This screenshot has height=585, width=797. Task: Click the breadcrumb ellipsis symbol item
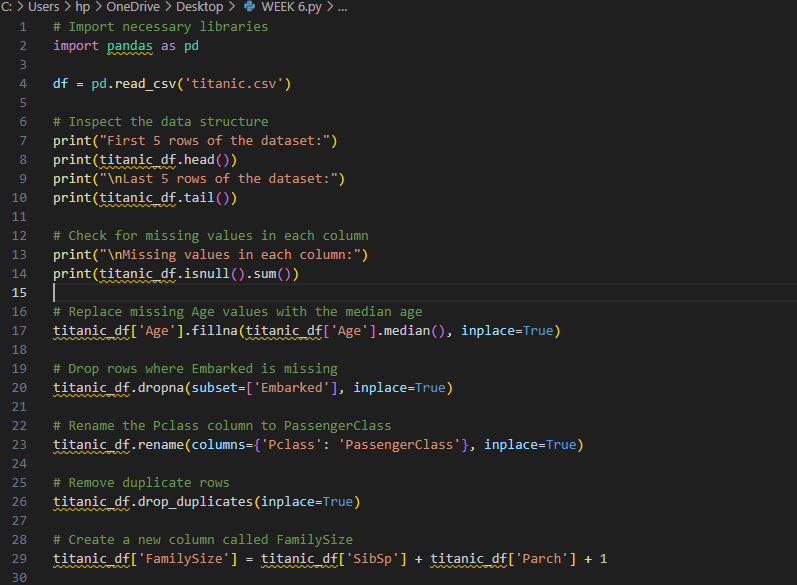pyautogui.click(x=343, y=7)
